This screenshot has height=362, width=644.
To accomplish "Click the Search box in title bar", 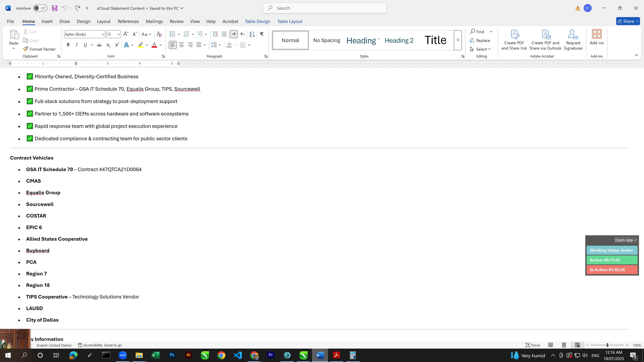I will 325,8.
